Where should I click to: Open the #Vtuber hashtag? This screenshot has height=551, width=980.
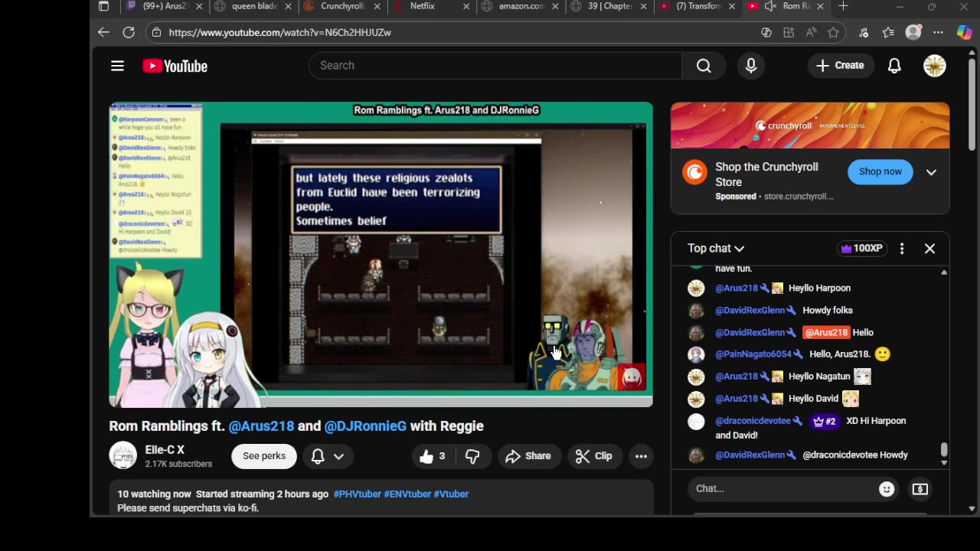click(x=451, y=494)
